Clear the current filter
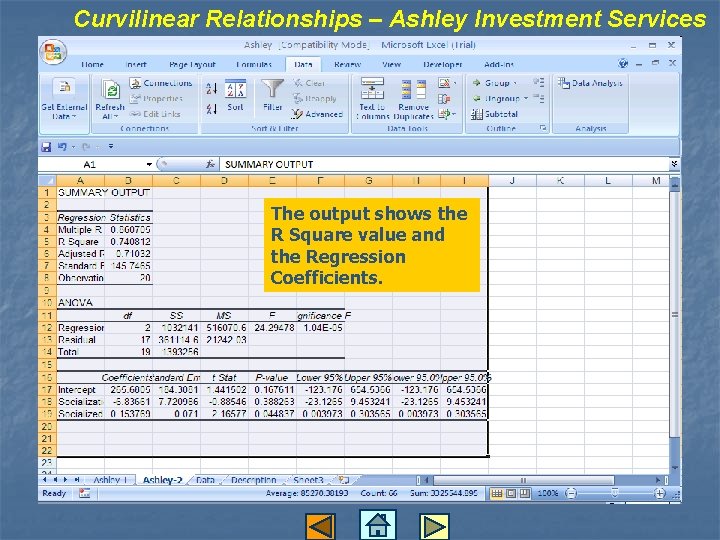Image resolution: width=720 pixels, height=540 pixels. [309, 83]
